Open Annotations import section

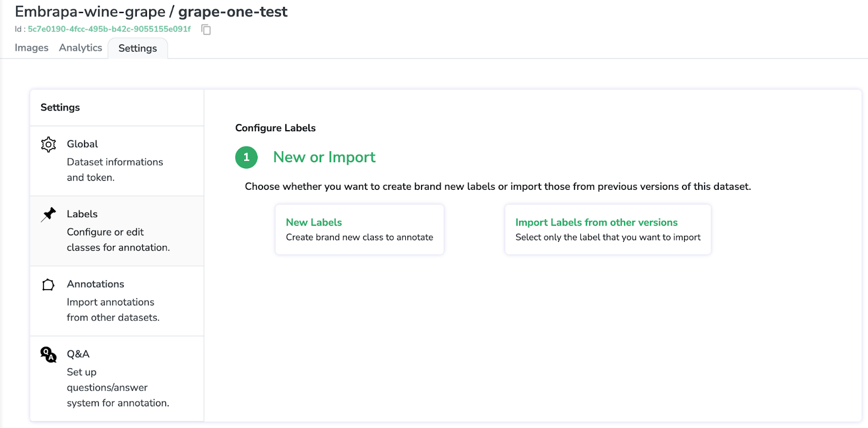click(x=117, y=301)
